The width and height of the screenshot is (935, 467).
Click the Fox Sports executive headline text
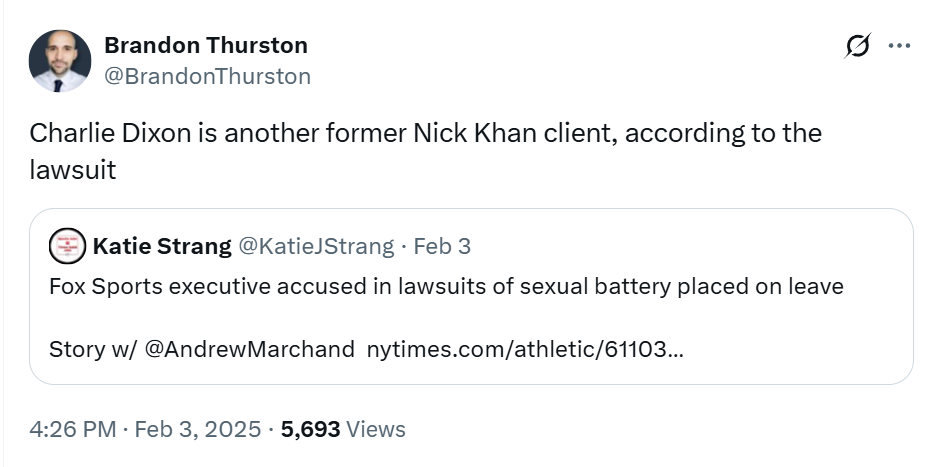pyautogui.click(x=446, y=286)
